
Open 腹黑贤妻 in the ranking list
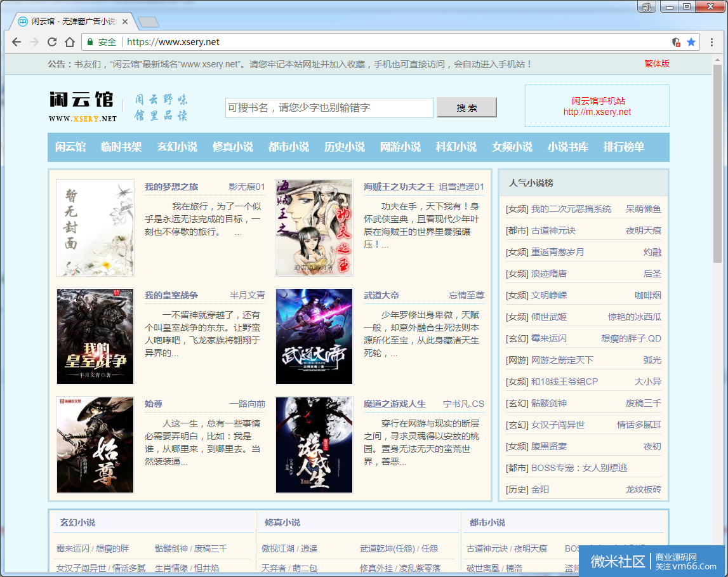tap(549, 447)
